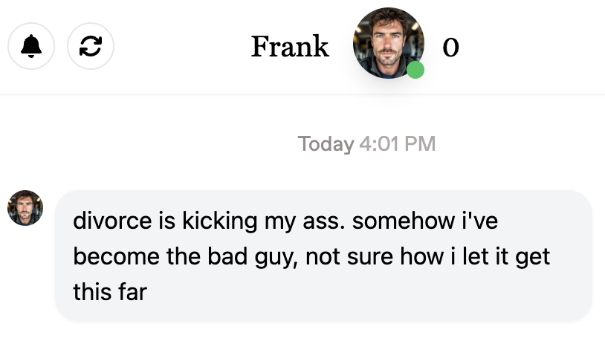
Task: Click the word "Today" in timestamp
Action: [326, 144]
